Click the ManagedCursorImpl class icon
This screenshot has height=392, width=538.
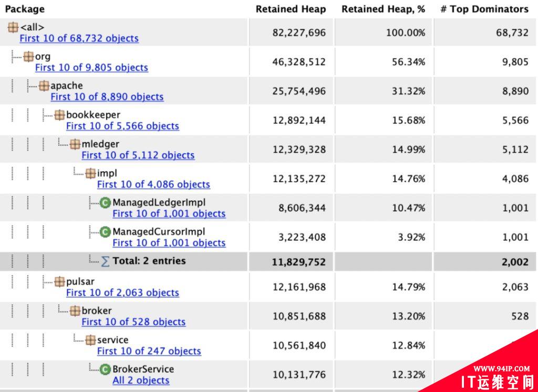[105, 232]
